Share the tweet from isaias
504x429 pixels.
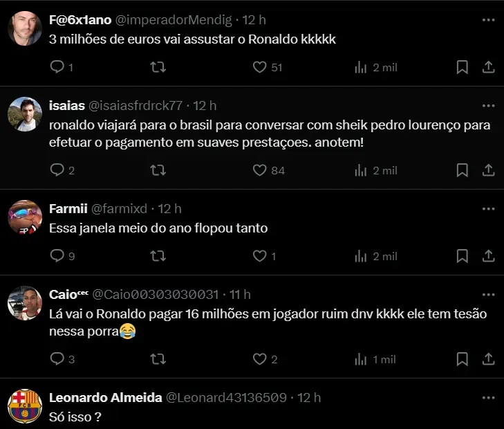487,170
